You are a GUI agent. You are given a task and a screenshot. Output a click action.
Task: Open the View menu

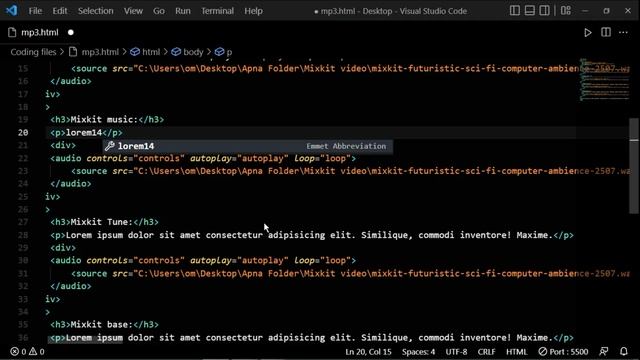pos(133,11)
